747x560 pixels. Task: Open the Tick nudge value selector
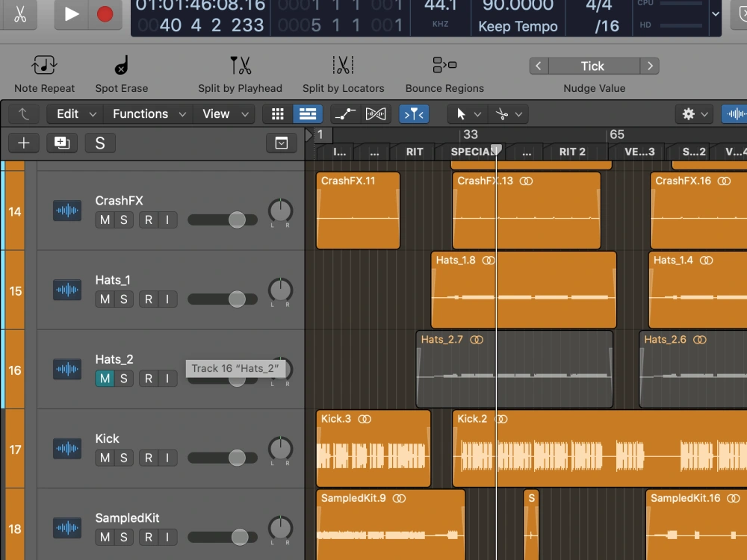594,66
